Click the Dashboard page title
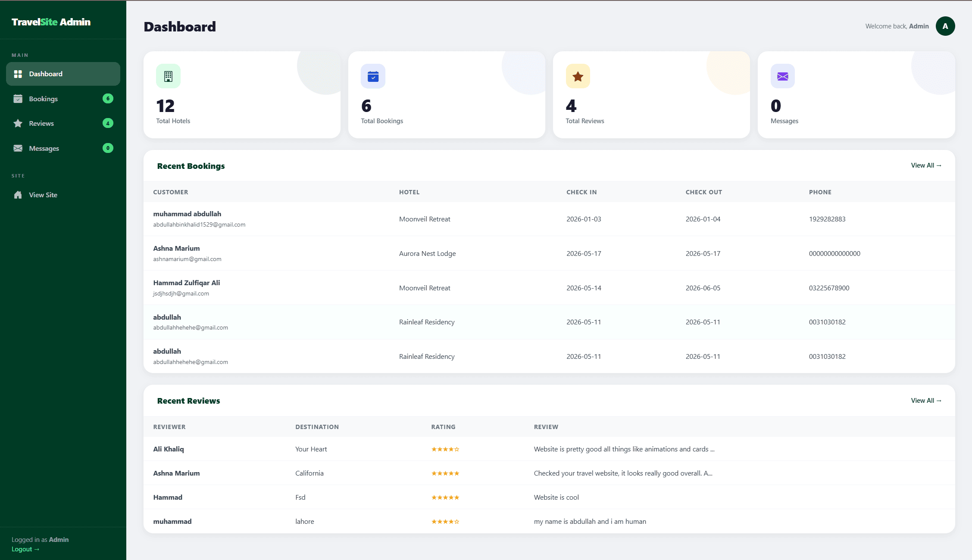The image size is (972, 560). [180, 27]
